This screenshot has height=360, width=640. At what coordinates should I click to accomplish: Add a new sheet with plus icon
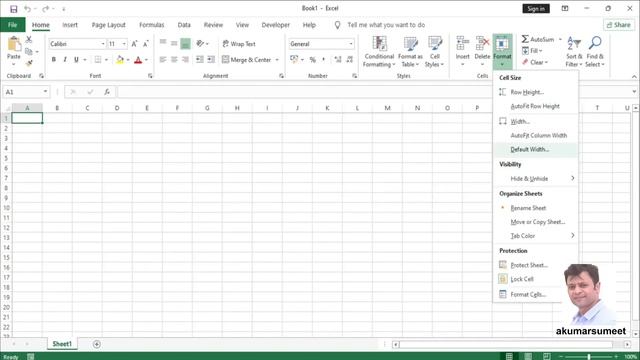point(97,344)
